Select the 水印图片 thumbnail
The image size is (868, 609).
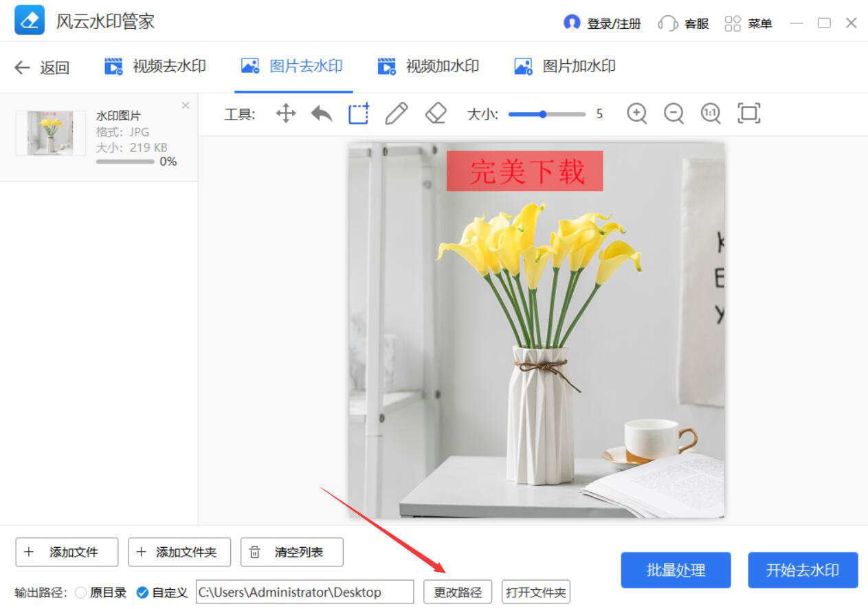tap(50, 133)
